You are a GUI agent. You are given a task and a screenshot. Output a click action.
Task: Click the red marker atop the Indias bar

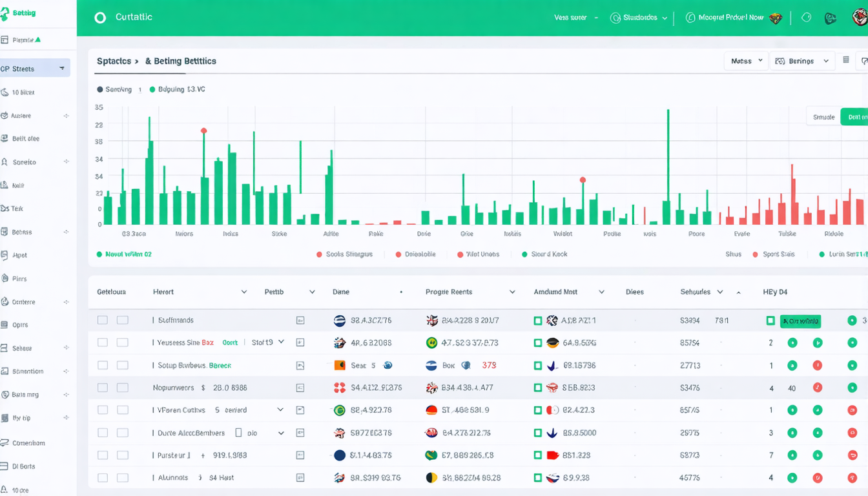coord(203,130)
